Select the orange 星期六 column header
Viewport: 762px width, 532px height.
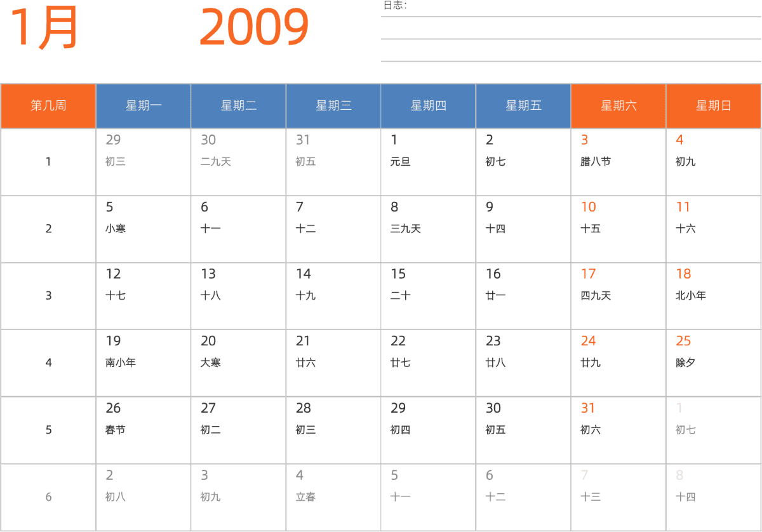coord(618,106)
